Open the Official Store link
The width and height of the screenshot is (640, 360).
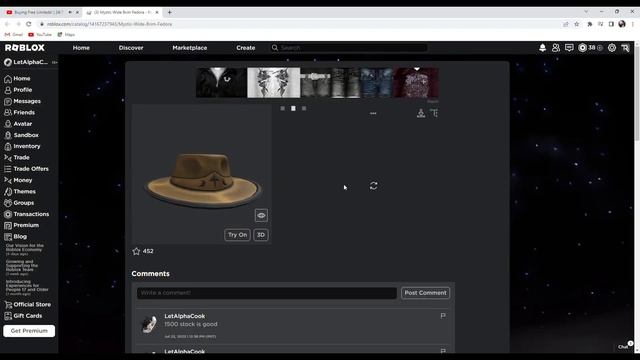(27, 304)
